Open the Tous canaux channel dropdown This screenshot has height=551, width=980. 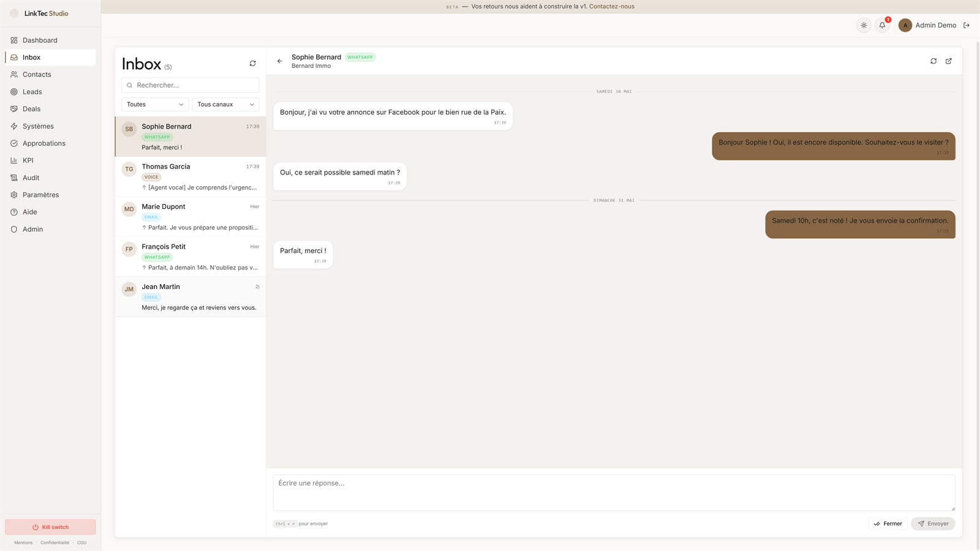click(x=225, y=105)
